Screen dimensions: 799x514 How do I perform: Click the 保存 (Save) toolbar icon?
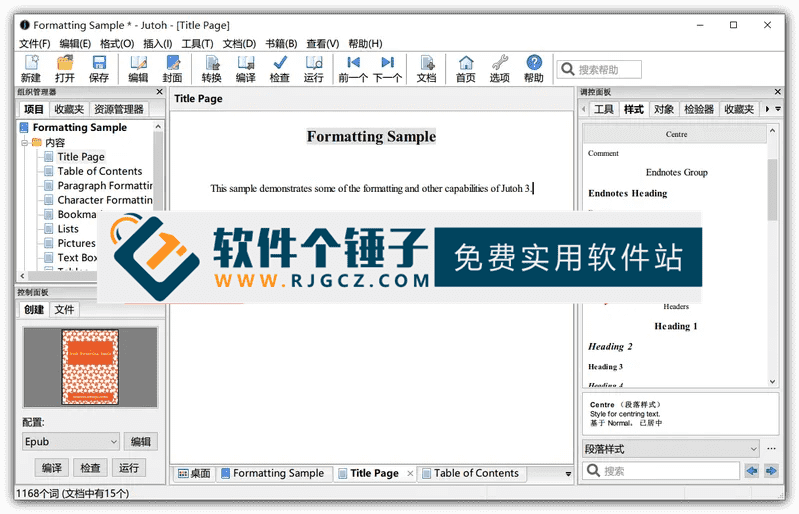click(99, 68)
